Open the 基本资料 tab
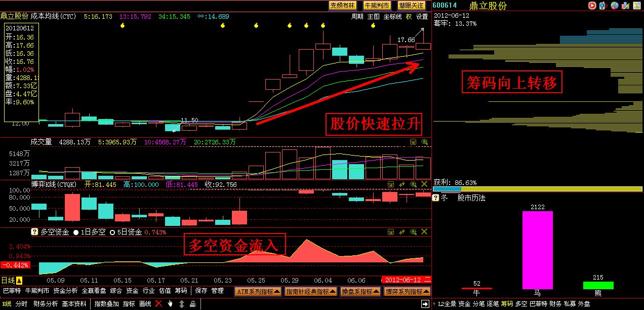 pyautogui.click(x=74, y=304)
